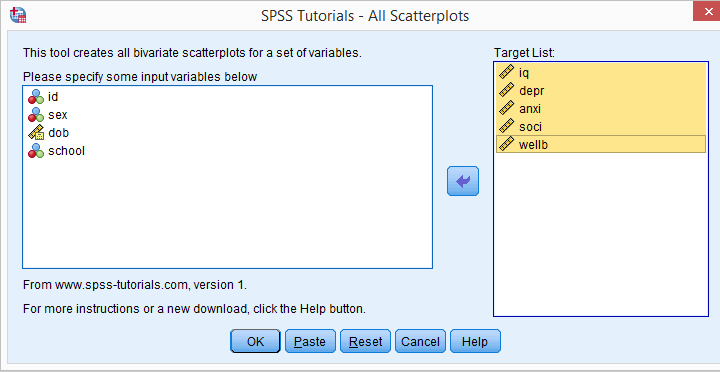Click the Reset button
This screenshot has height=372, width=720.
[x=365, y=341]
